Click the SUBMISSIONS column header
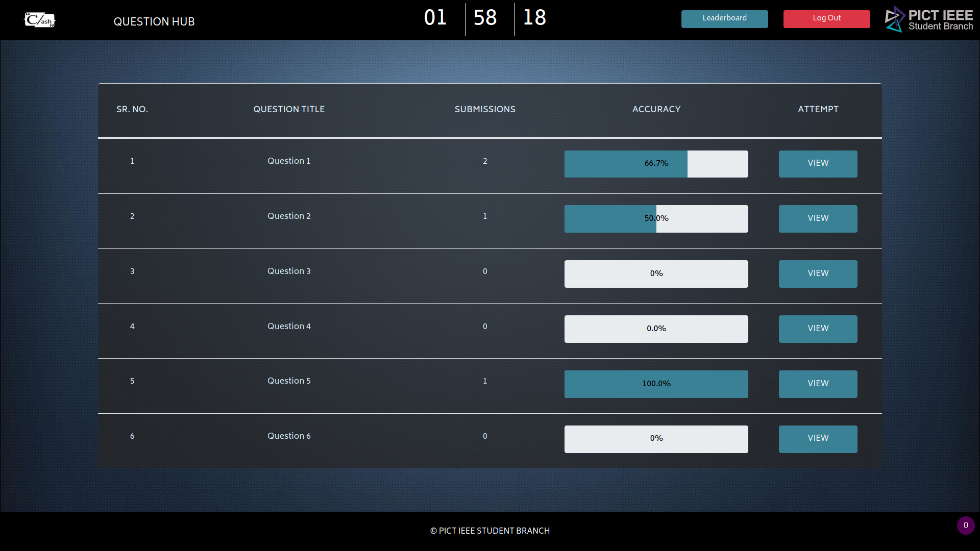 (x=484, y=109)
